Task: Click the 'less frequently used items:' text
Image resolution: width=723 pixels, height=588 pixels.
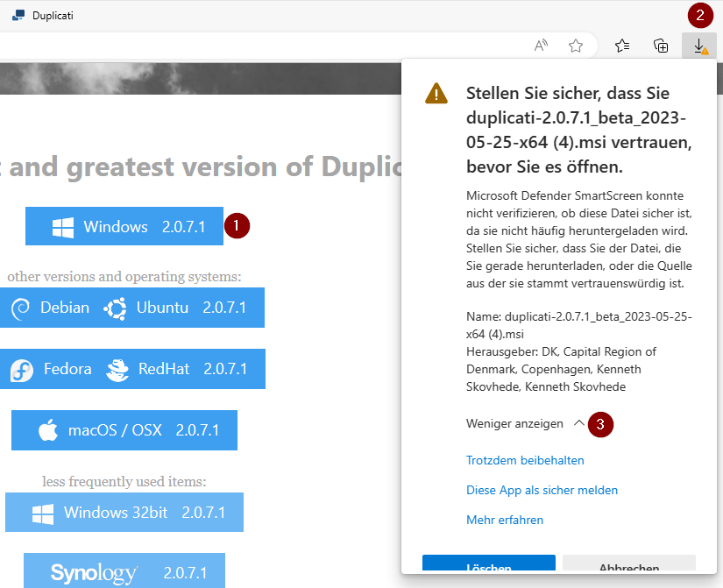Action: coord(124,481)
